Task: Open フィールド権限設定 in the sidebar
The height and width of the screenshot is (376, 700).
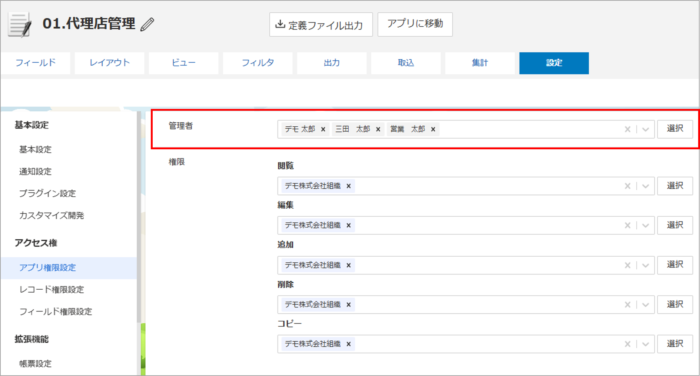Action: (55, 311)
